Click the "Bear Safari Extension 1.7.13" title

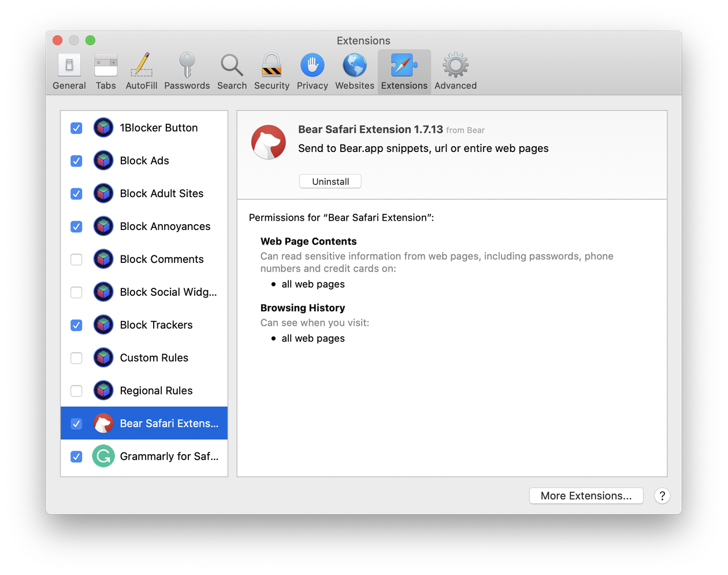click(x=370, y=129)
